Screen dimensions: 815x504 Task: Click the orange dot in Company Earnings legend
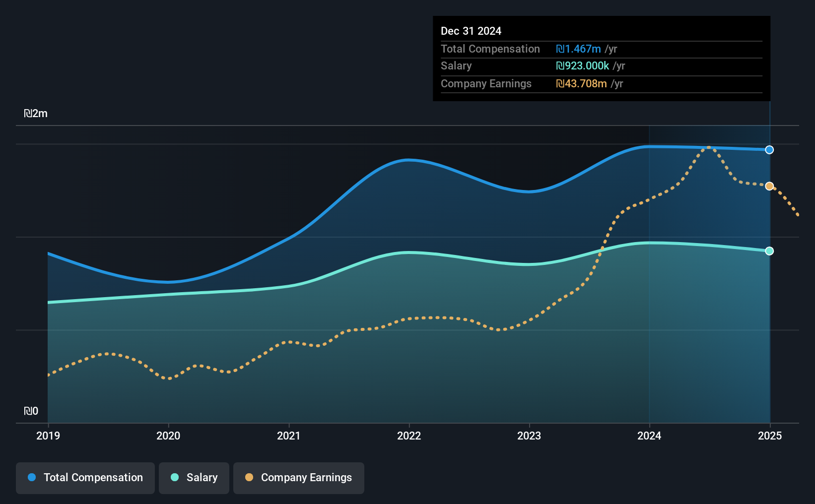(249, 477)
